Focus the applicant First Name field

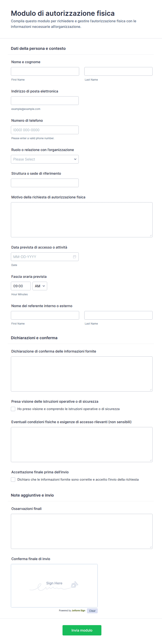[45, 71]
